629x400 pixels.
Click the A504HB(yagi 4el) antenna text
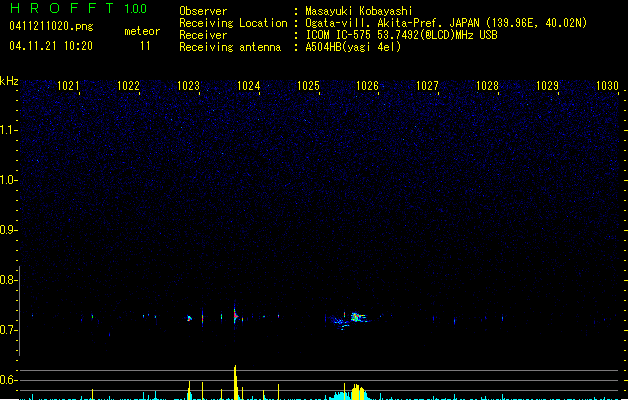point(353,47)
